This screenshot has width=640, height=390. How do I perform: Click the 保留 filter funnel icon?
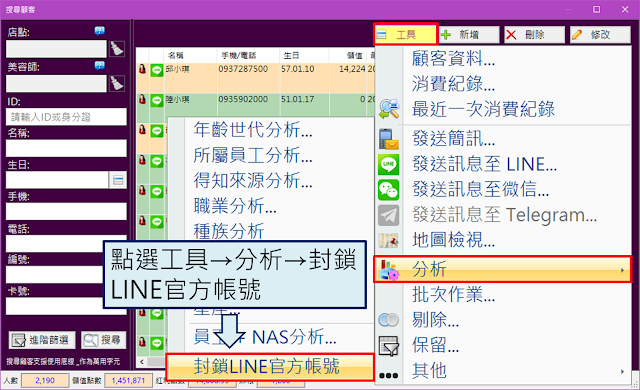tap(389, 346)
